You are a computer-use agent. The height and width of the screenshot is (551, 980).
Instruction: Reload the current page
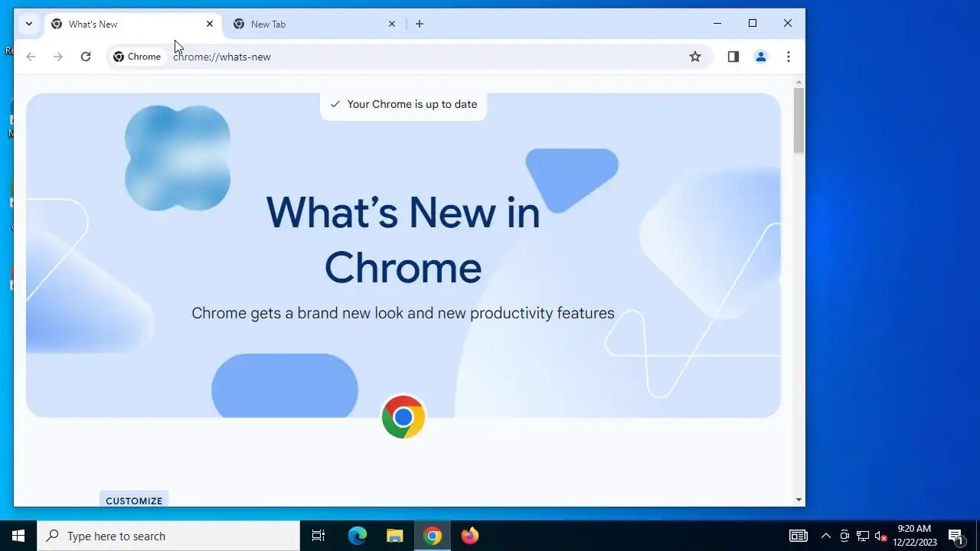point(86,57)
